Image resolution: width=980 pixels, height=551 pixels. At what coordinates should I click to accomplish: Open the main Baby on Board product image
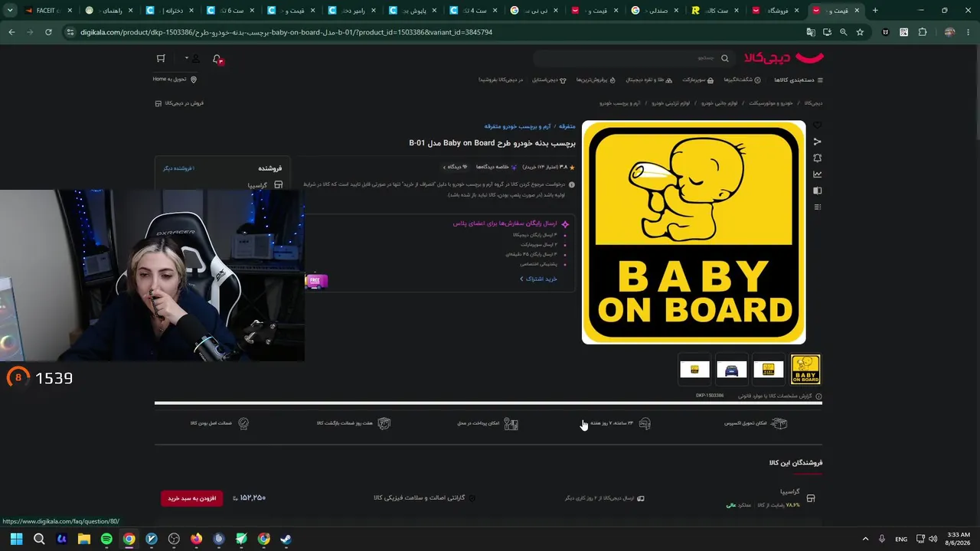pos(694,233)
